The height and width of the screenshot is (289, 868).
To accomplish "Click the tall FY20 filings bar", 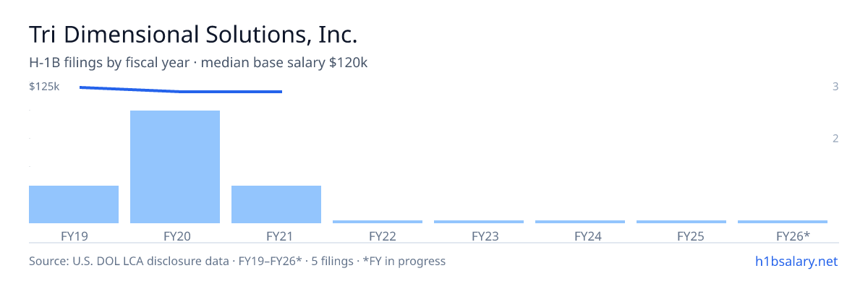I will point(175,167).
